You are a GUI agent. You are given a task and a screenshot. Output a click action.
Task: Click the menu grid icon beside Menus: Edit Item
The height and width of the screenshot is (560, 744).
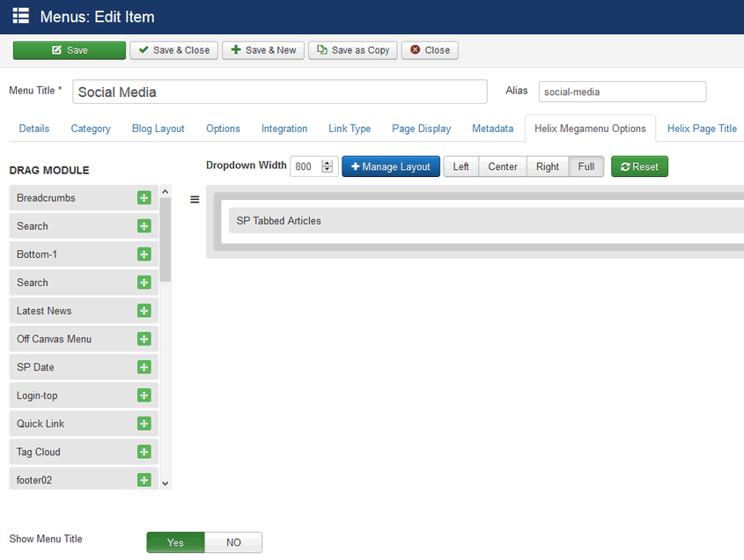tap(21, 16)
